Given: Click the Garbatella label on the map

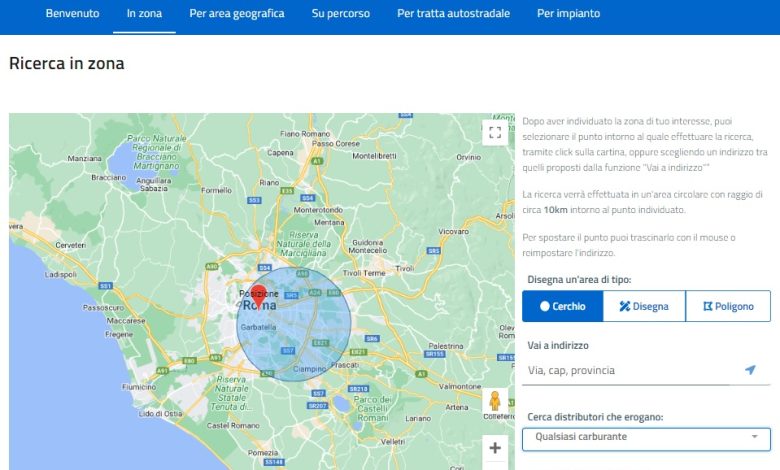Looking at the screenshot, I should (258, 327).
